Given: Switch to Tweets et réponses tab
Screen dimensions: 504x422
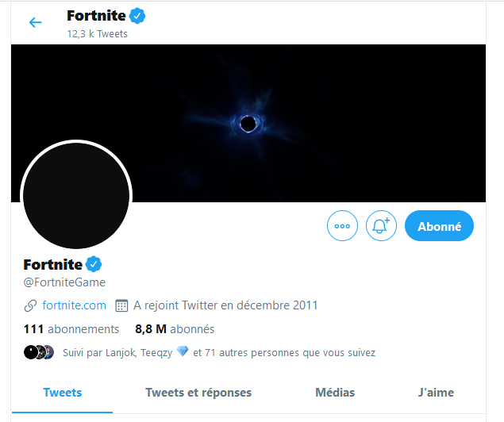Looking at the screenshot, I should [x=198, y=393].
